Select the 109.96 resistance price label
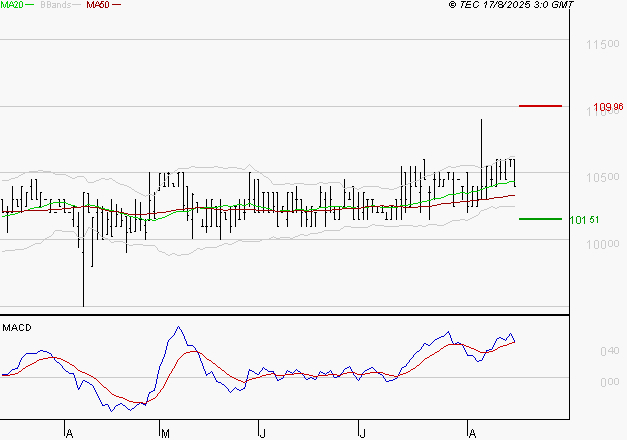The height and width of the screenshot is (440, 627). click(x=608, y=107)
